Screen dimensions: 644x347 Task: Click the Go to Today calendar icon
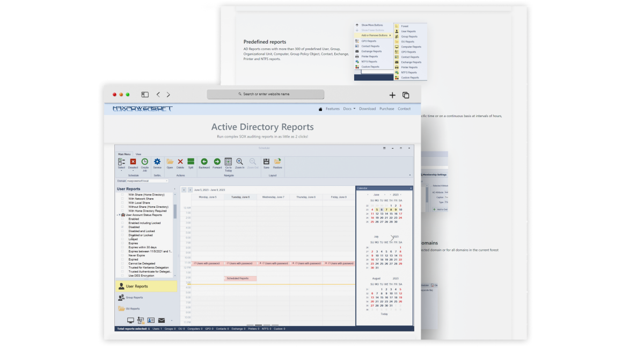point(228,162)
